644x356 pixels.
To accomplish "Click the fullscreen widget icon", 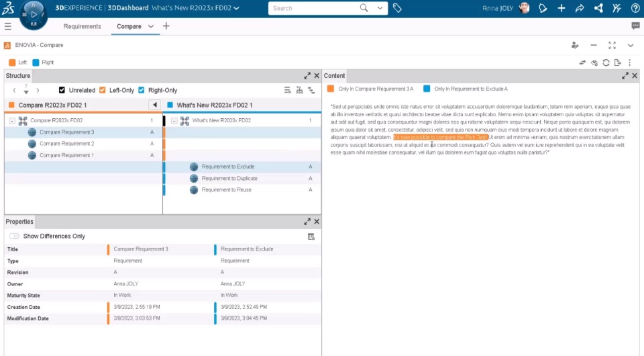I will click(612, 45).
